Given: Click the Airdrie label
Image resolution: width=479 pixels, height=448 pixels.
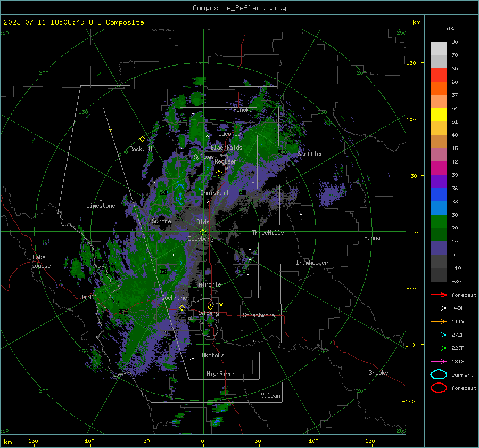Looking at the screenshot, I should point(210,284).
